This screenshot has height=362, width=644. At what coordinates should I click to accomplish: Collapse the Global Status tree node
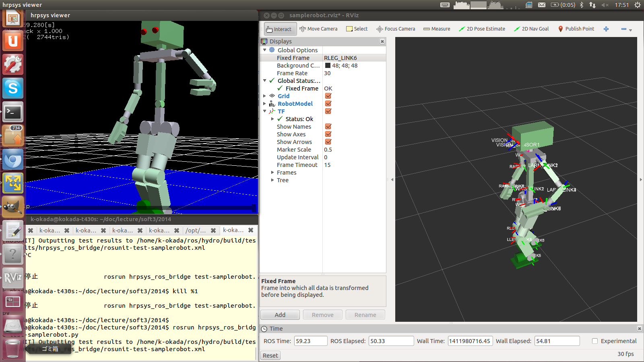point(264,81)
